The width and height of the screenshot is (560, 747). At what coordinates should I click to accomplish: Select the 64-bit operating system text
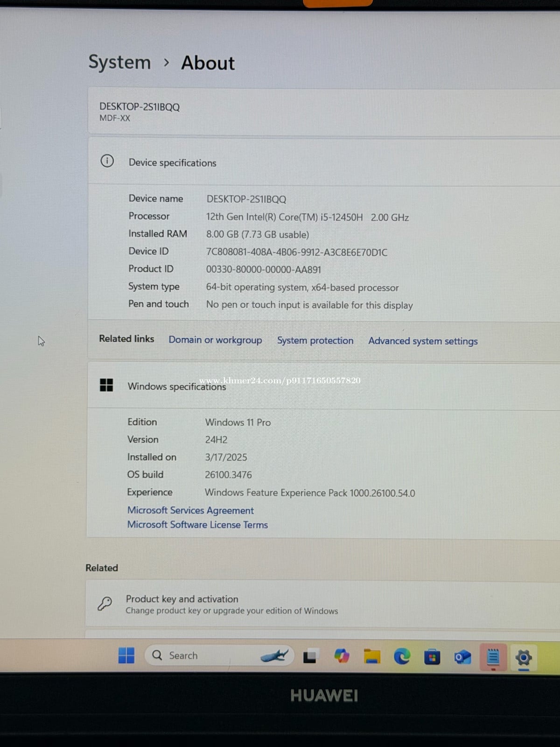click(x=302, y=288)
